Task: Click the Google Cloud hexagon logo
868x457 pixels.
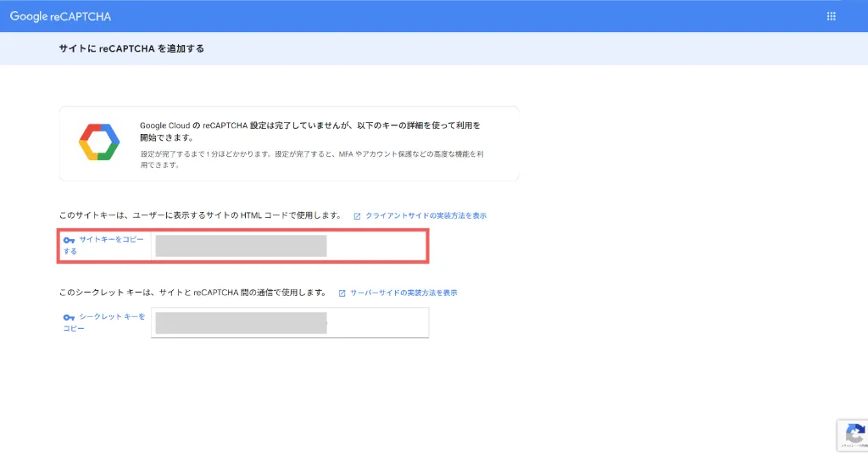Action: (99, 142)
